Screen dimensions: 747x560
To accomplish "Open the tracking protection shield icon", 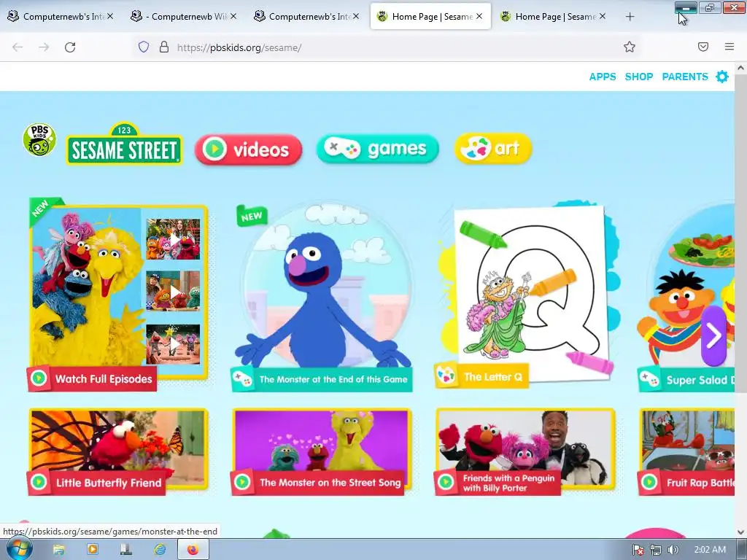I will pos(144,47).
